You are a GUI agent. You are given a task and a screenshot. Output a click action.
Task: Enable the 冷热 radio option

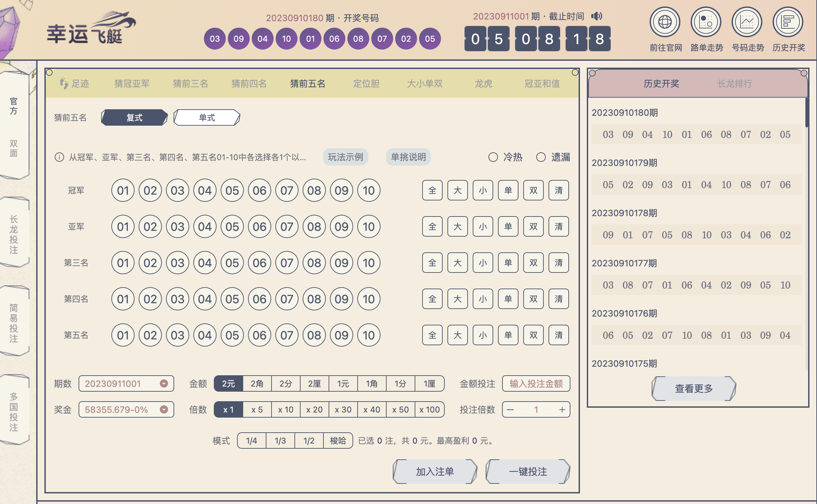493,157
